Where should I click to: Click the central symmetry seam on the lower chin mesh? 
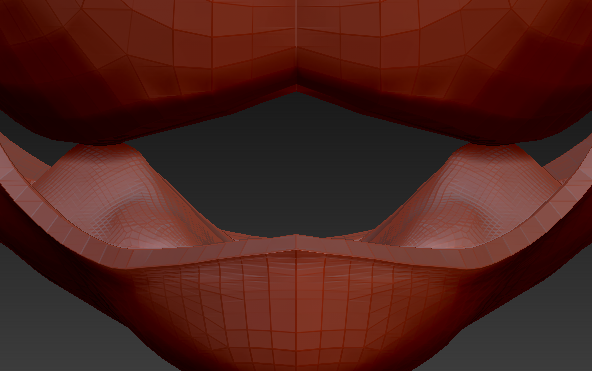pyautogui.click(x=296, y=309)
